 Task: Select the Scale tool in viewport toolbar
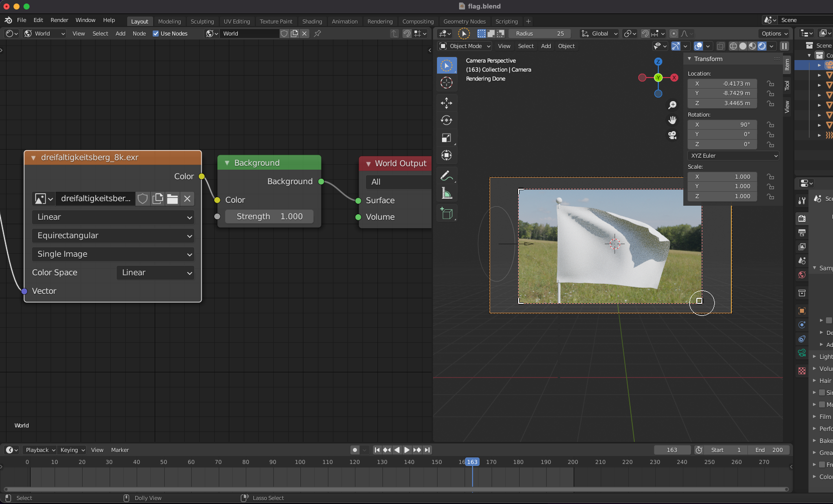[x=446, y=138]
